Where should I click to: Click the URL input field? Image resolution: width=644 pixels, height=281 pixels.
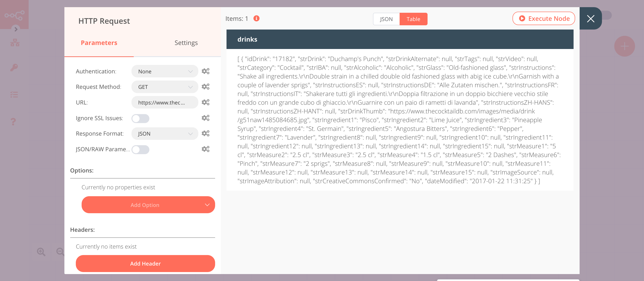pyautogui.click(x=164, y=102)
